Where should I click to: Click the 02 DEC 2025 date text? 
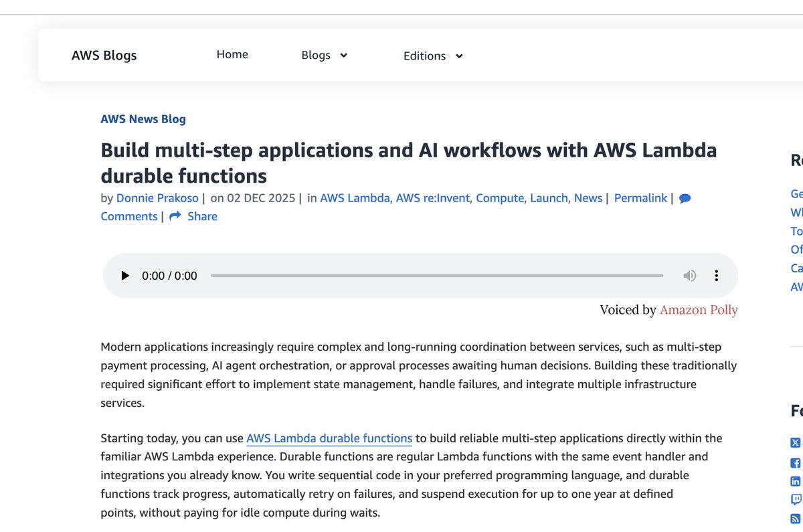pos(262,198)
